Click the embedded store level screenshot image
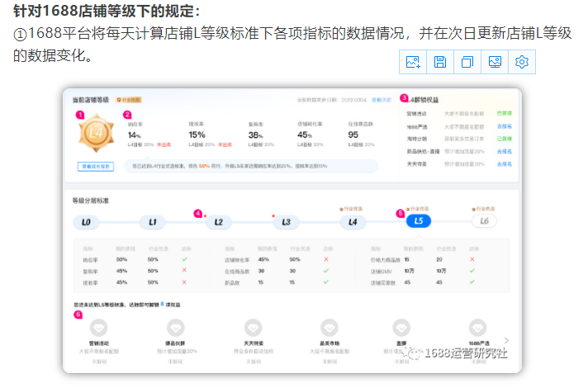Viewport: 588px width, 392px height. pyautogui.click(x=294, y=231)
